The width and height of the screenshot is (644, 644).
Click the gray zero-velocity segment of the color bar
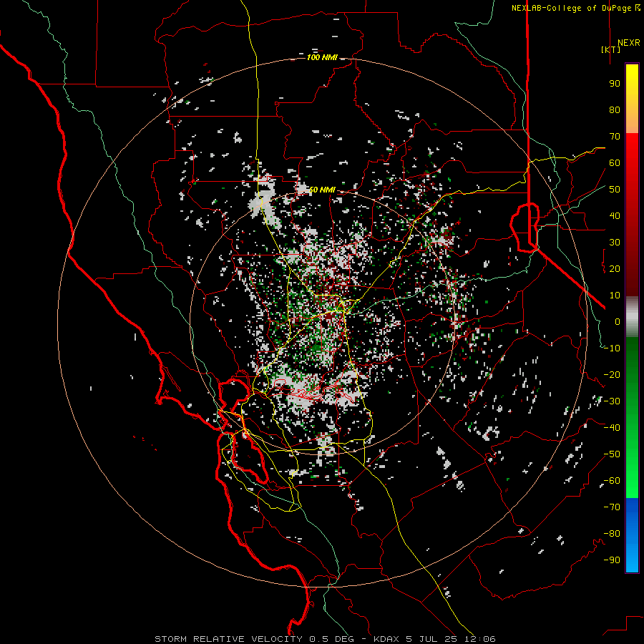point(632,317)
